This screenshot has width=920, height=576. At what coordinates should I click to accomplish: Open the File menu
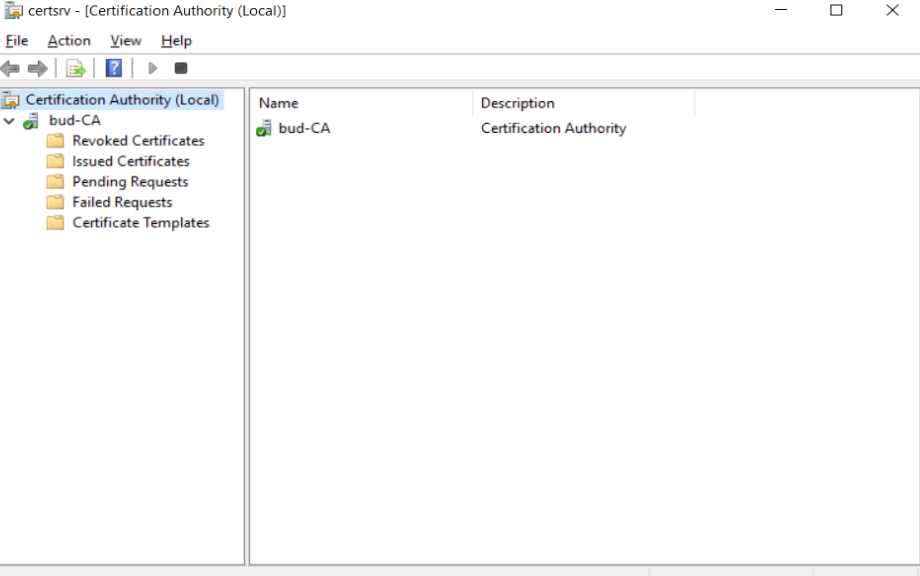(x=17, y=40)
